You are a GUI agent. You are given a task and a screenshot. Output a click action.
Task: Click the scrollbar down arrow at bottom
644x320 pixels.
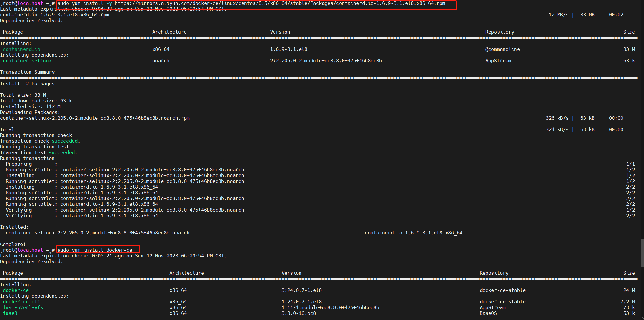(x=642, y=318)
